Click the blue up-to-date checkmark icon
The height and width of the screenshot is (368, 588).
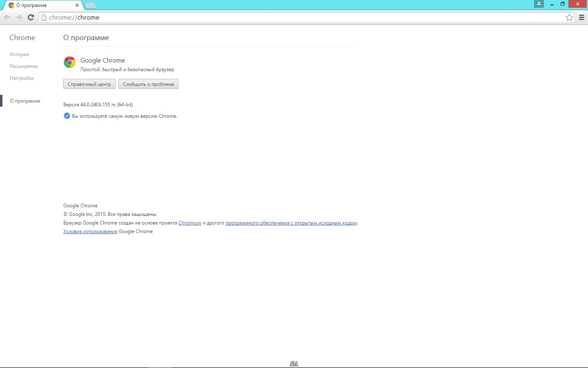(x=67, y=116)
